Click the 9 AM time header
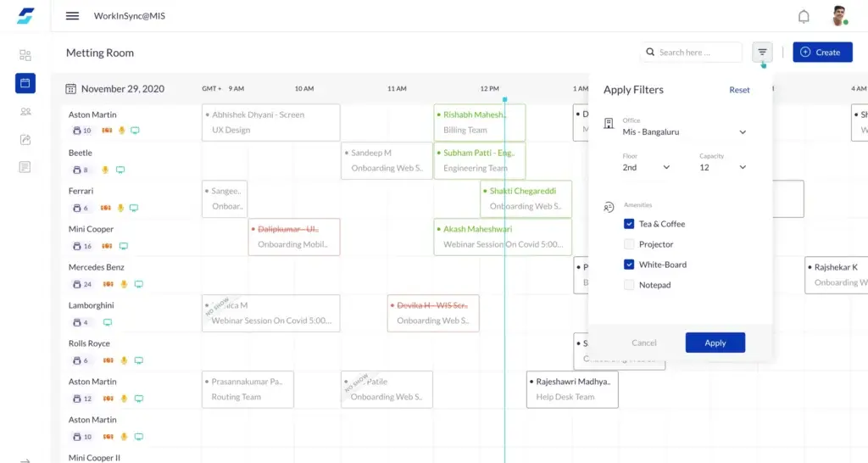868x463 pixels. tap(236, 88)
